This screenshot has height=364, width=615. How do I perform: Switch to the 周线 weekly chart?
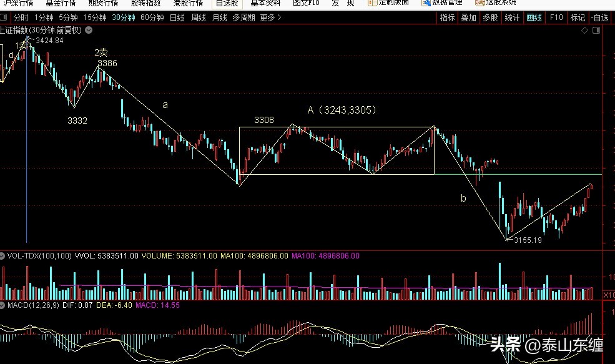(199, 17)
